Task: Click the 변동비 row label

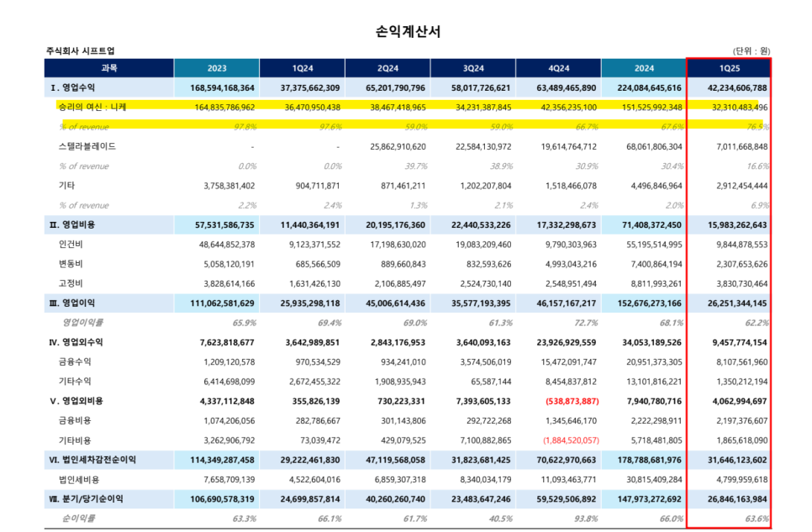Action: [71, 264]
